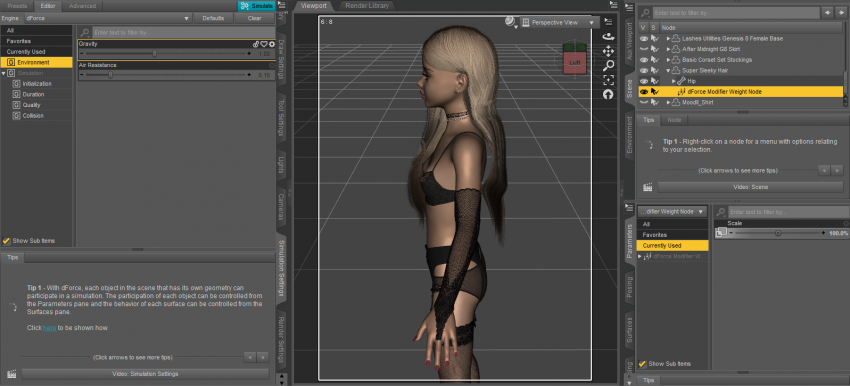Screen dimensions: 850x386
Task: Open the Render Library tab
Action: [x=366, y=6]
